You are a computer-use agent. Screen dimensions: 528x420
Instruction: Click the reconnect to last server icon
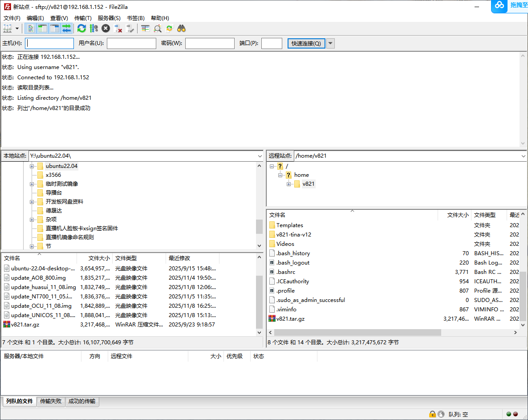130,29
